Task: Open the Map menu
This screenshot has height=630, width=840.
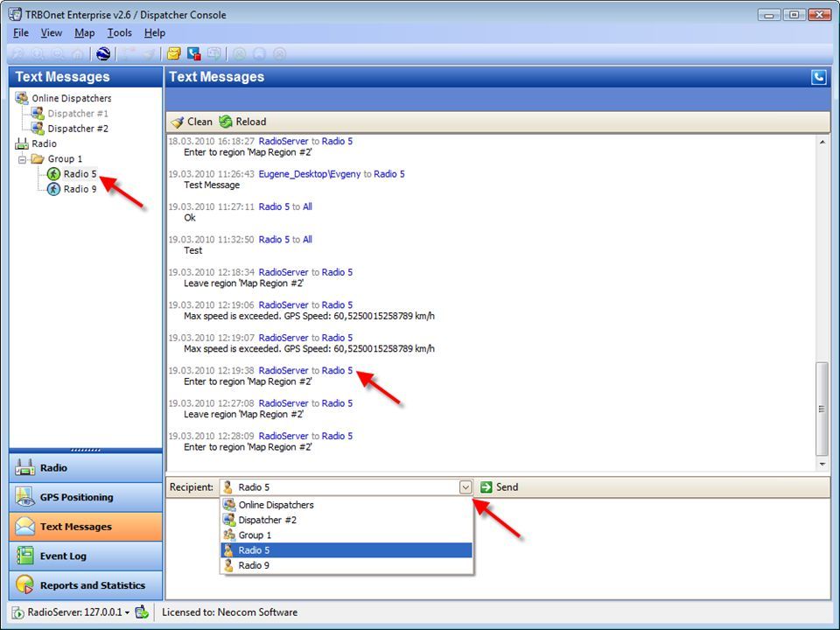Action: click(x=85, y=32)
